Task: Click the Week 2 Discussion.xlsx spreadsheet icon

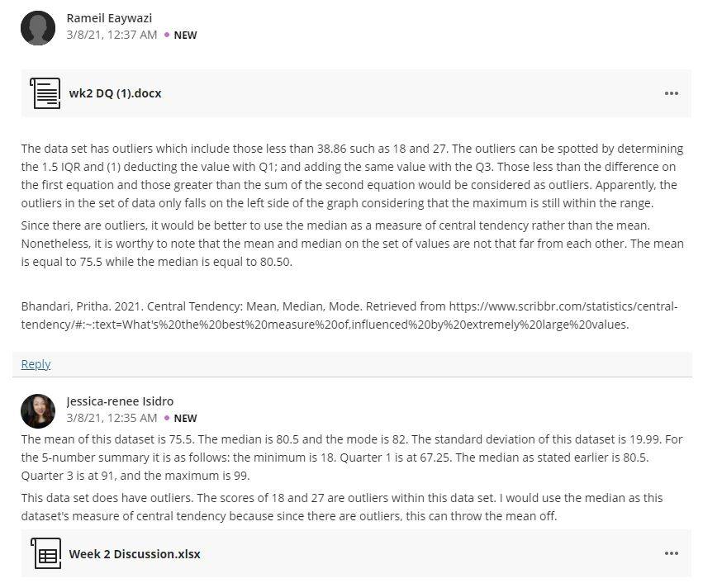Action: point(45,554)
